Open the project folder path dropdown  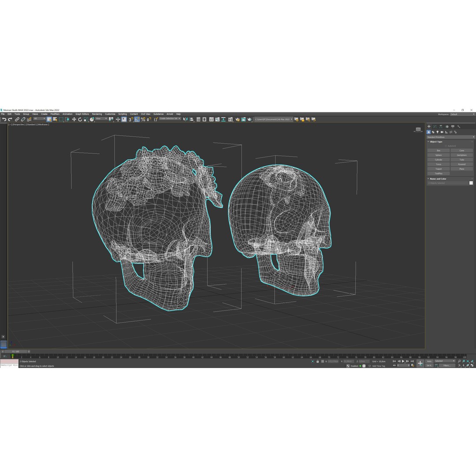tap(274, 119)
